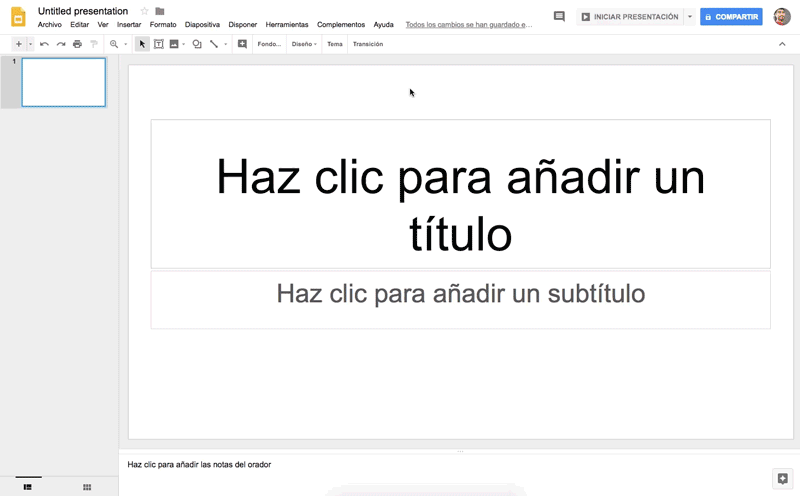Open the comment history icon
Image resolution: width=800 pixels, height=496 pixels.
[559, 17]
